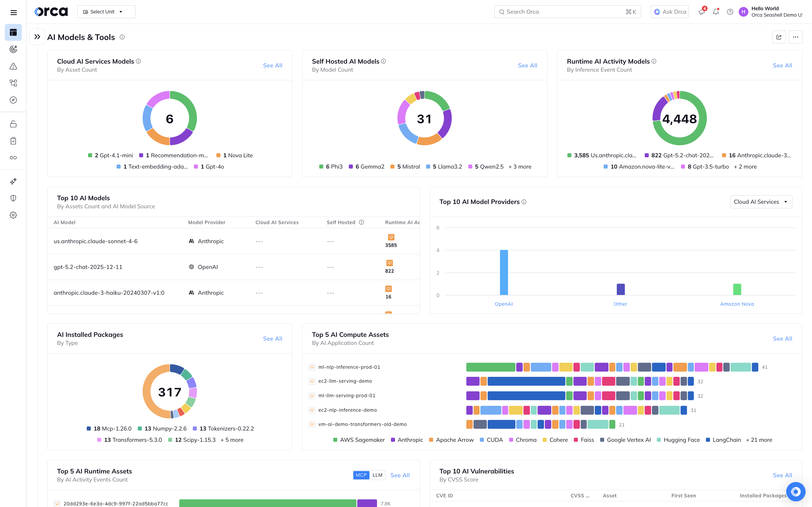Click See All on Self Hosted AI Models
Image resolution: width=812 pixels, height=507 pixels.
(527, 65)
